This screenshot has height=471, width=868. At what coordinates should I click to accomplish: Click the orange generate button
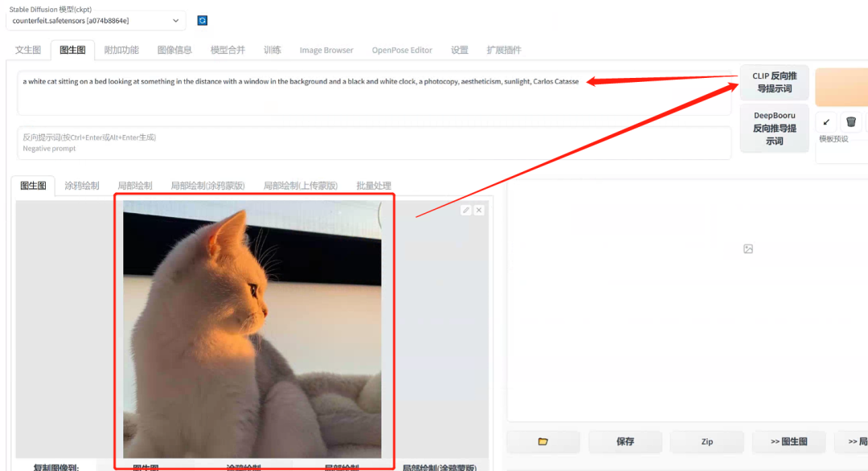pyautogui.click(x=841, y=87)
